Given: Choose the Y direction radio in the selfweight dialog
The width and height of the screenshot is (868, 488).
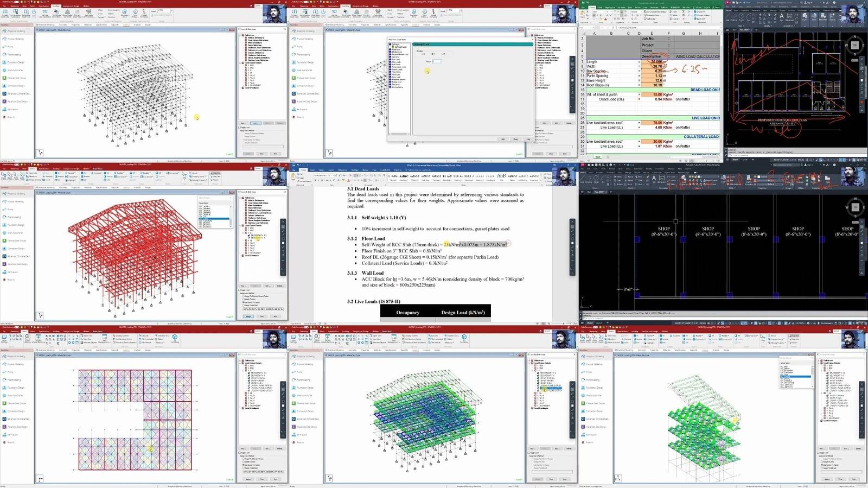Looking at the screenshot, I should coord(432,54).
